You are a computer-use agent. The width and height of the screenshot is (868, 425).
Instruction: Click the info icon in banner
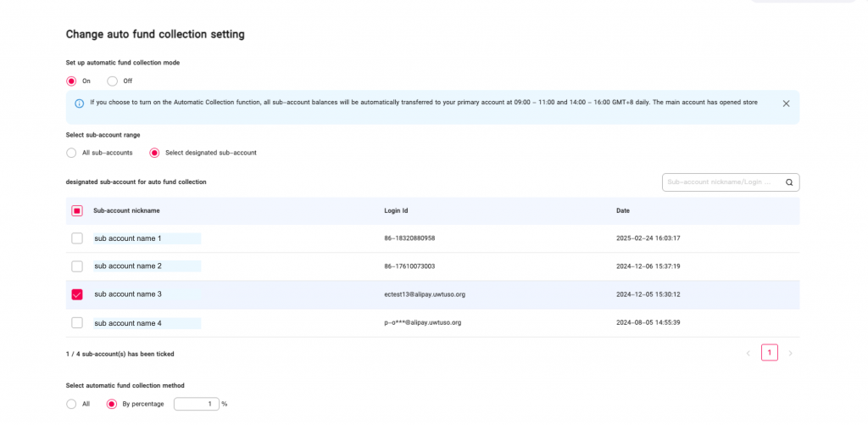pyautogui.click(x=79, y=103)
